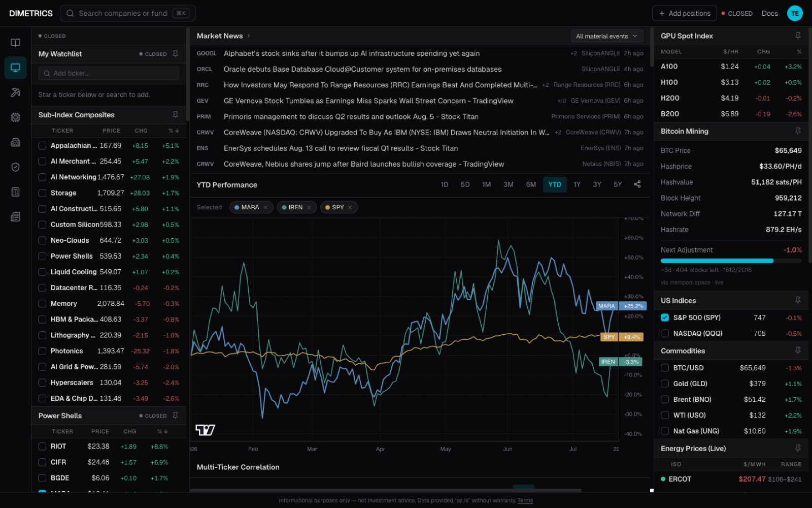This screenshot has width=812, height=508.
Task: Open the tools sidebar icon
Action: [15, 92]
